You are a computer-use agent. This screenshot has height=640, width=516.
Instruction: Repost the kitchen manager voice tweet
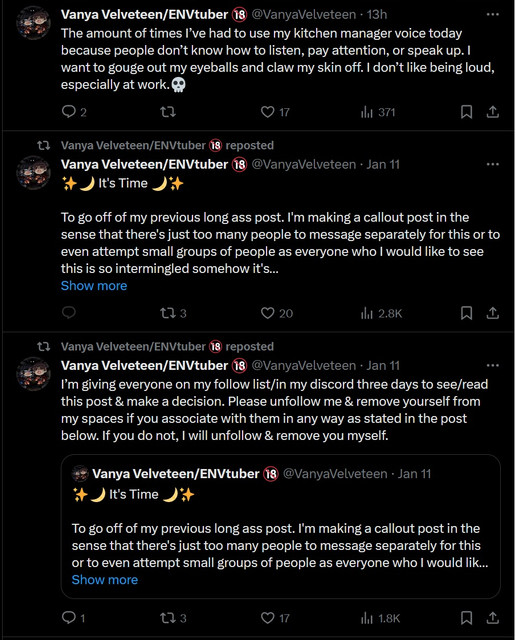click(x=168, y=112)
